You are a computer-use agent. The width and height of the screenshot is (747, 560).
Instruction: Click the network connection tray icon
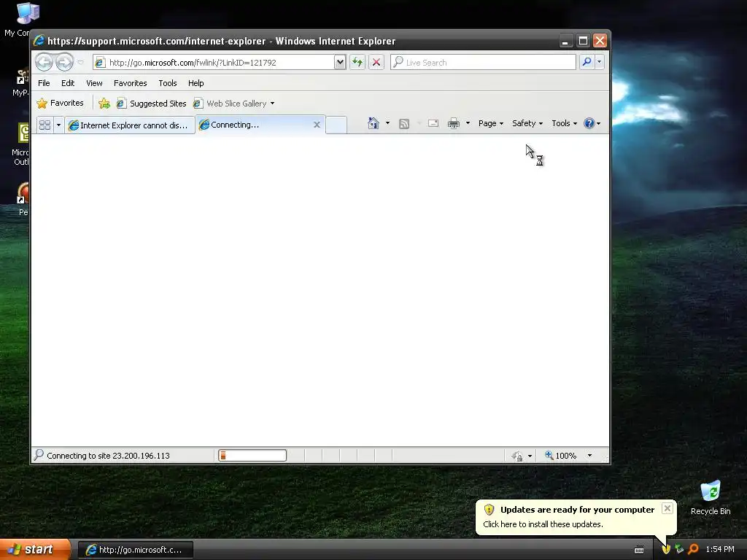click(x=679, y=549)
